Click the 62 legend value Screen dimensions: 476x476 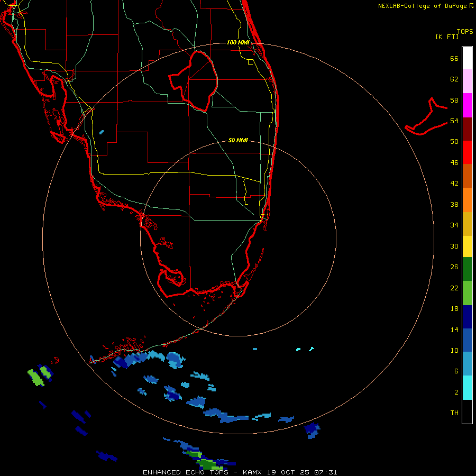pyautogui.click(x=454, y=79)
